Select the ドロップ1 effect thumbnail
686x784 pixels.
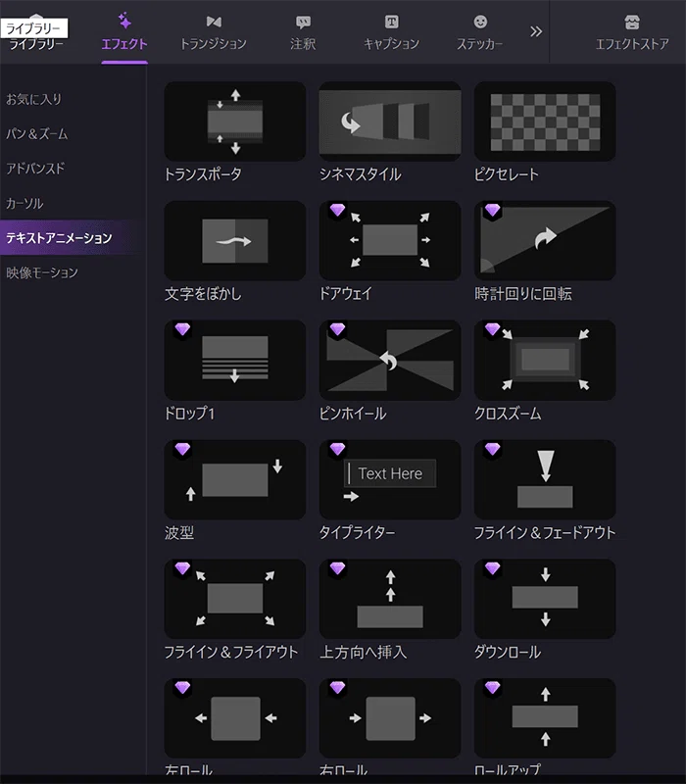[x=235, y=360]
